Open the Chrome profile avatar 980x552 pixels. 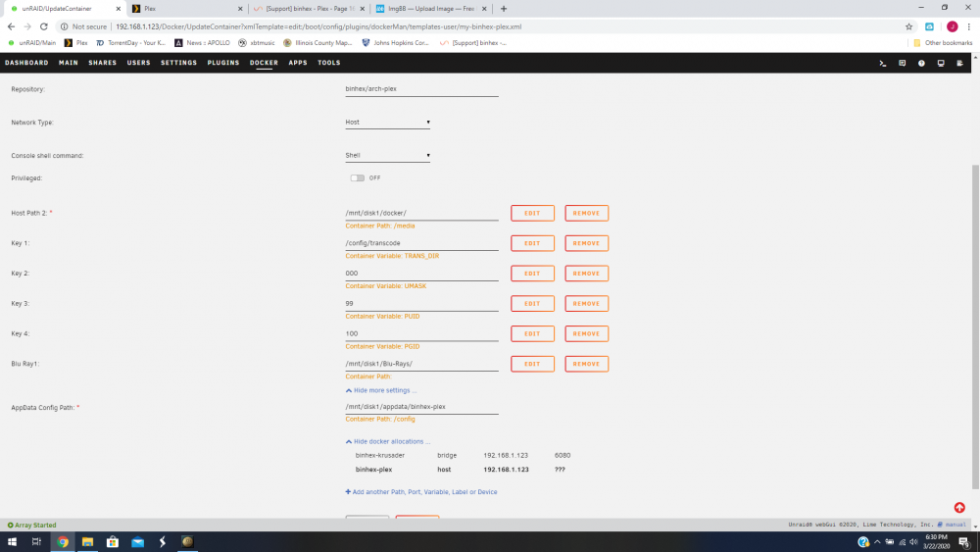952,26
